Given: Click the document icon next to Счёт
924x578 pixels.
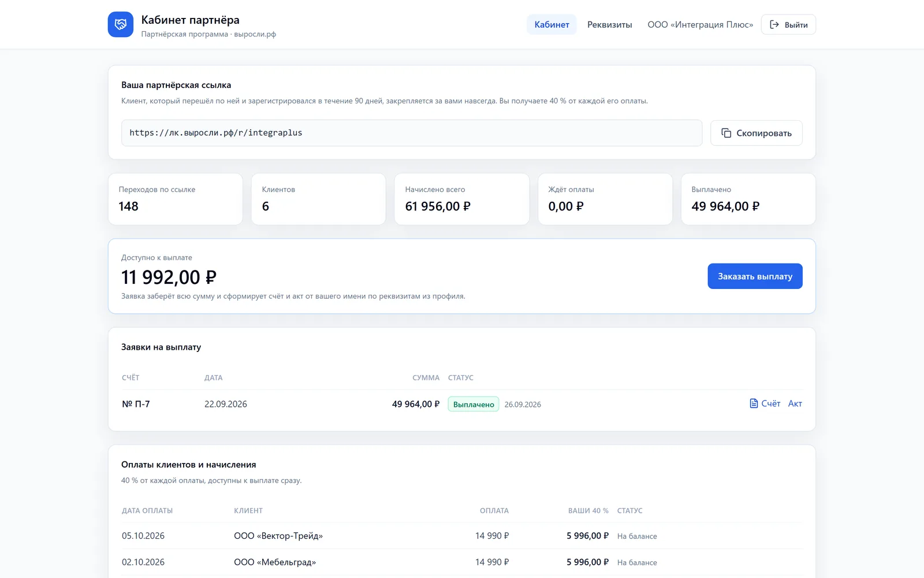Looking at the screenshot, I should [x=754, y=403].
